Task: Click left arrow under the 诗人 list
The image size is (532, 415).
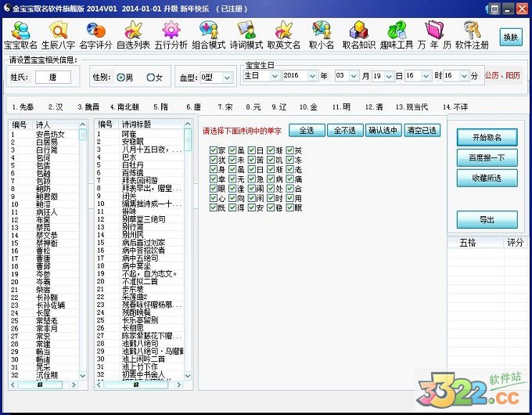Action: [x=13, y=384]
